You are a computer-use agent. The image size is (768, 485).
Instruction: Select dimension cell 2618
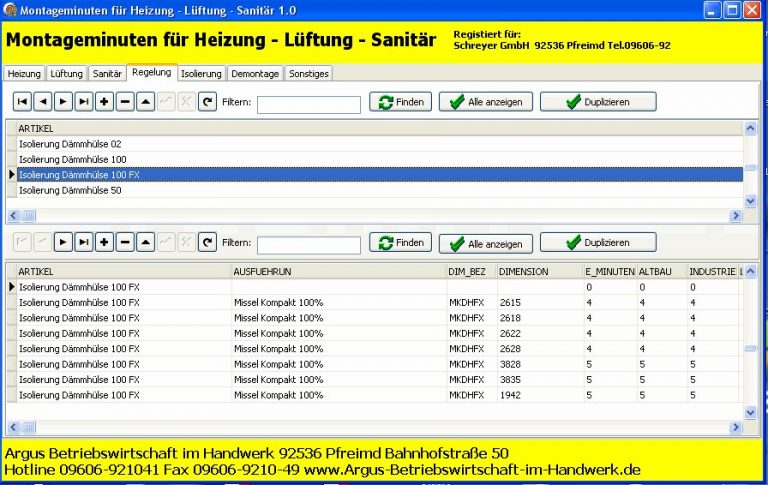click(541, 318)
